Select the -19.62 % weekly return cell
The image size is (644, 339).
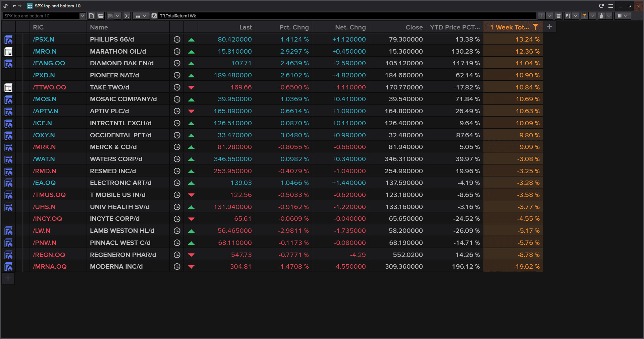pyautogui.click(x=513, y=267)
